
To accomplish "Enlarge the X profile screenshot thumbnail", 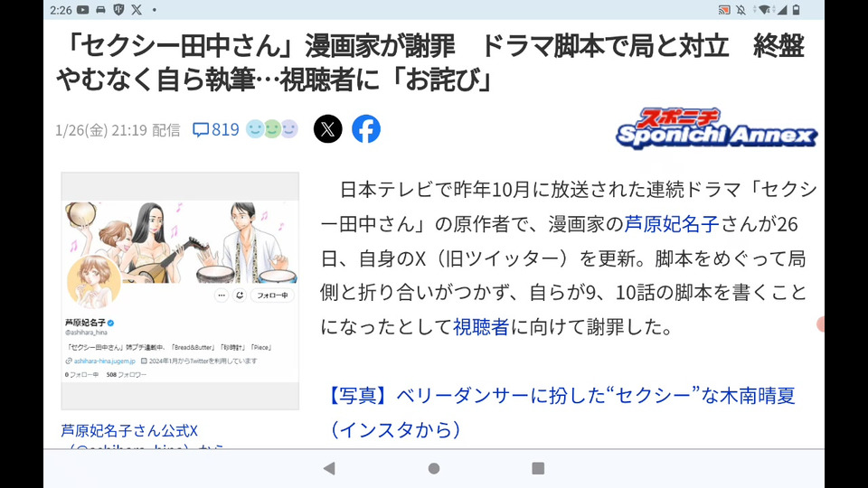I will 180,290.
